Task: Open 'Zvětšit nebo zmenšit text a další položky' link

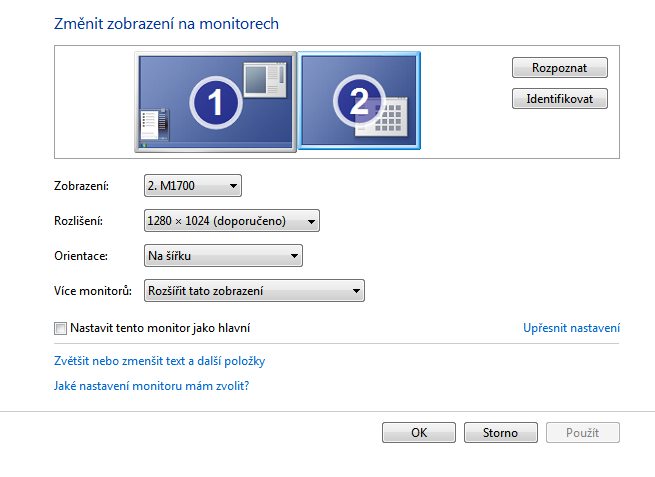Action: (158, 361)
